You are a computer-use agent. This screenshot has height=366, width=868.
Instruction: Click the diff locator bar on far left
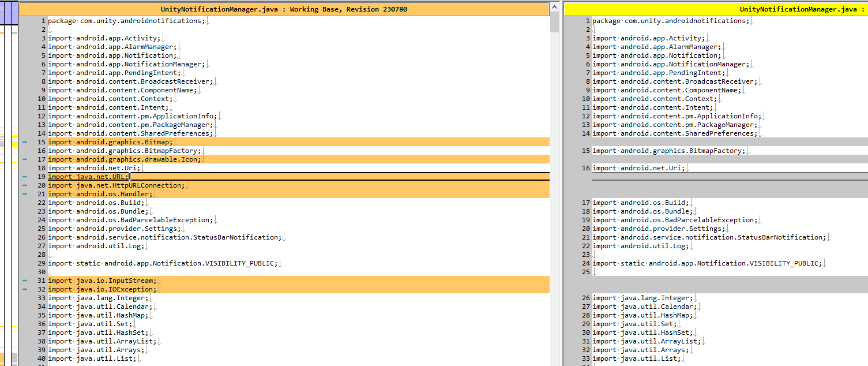pyautogui.click(x=9, y=183)
